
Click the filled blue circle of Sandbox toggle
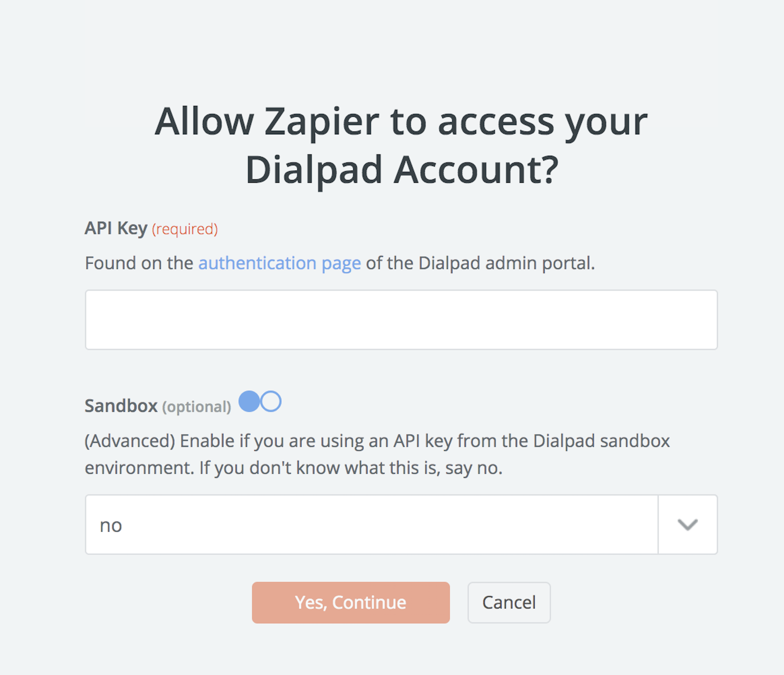(250, 401)
